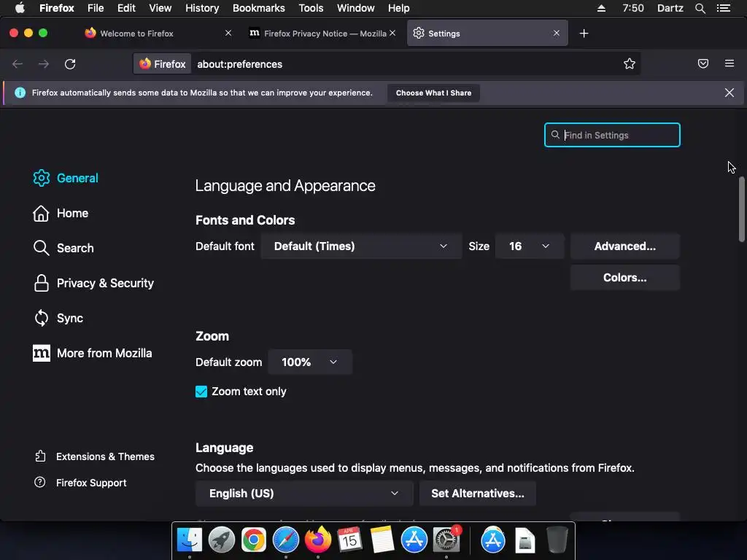
Task: Open the Search settings panel
Action: pyautogui.click(x=63, y=248)
